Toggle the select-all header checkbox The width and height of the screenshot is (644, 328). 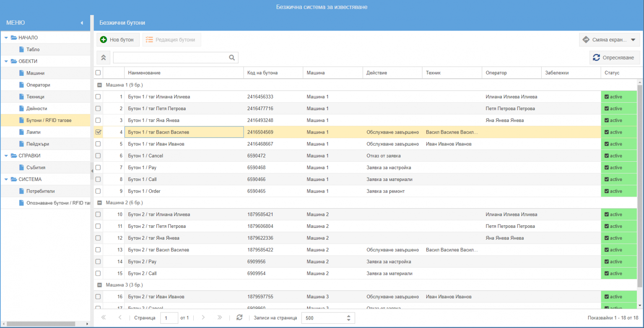coord(98,73)
